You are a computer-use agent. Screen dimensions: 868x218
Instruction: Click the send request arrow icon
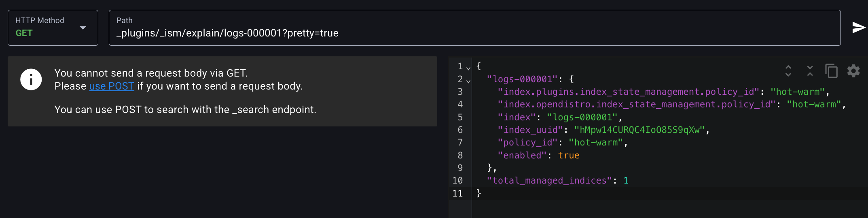point(858,28)
